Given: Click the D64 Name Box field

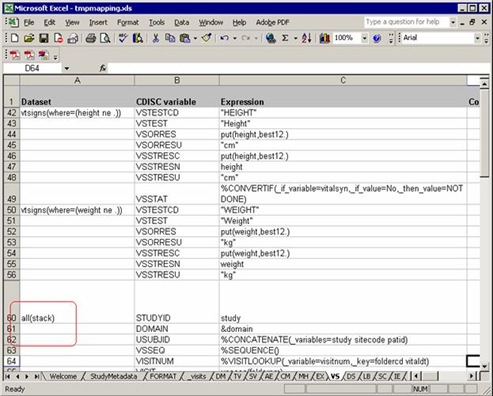Looking at the screenshot, I should (32, 68).
